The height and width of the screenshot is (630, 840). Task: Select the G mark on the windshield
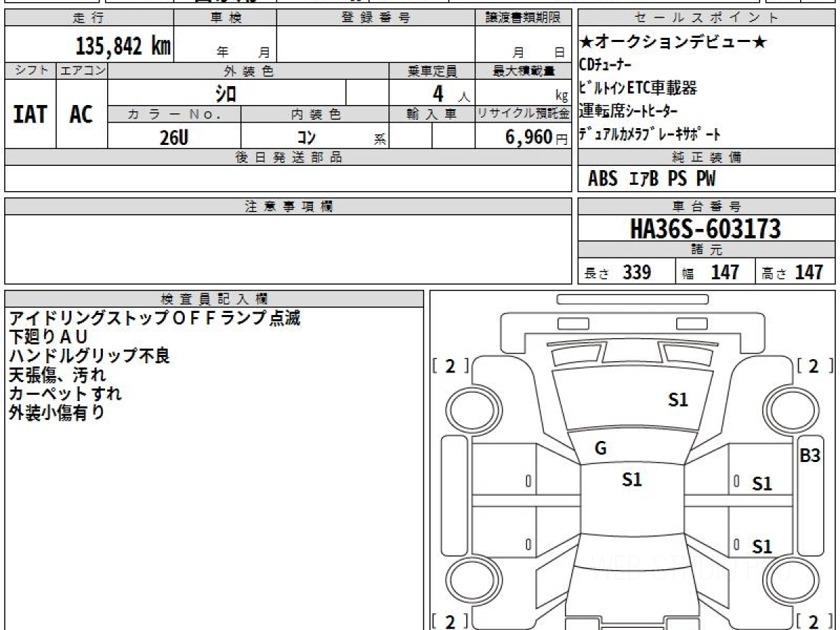pos(601,449)
